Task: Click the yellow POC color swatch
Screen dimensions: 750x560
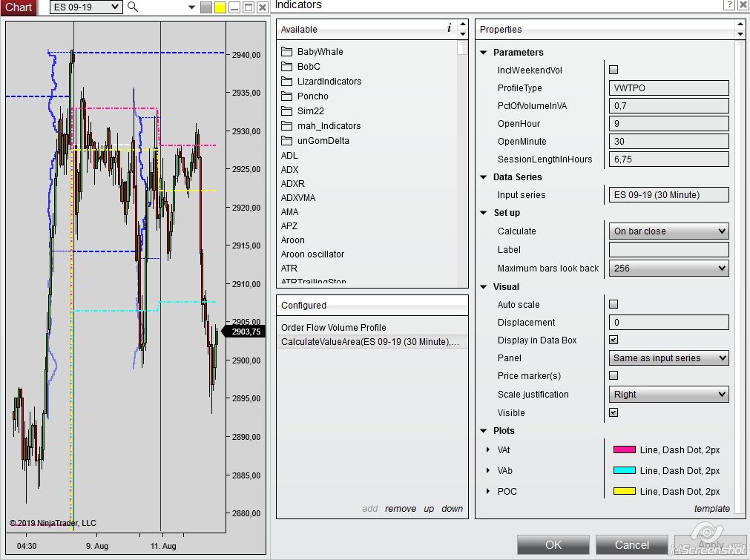Action: pos(624,492)
